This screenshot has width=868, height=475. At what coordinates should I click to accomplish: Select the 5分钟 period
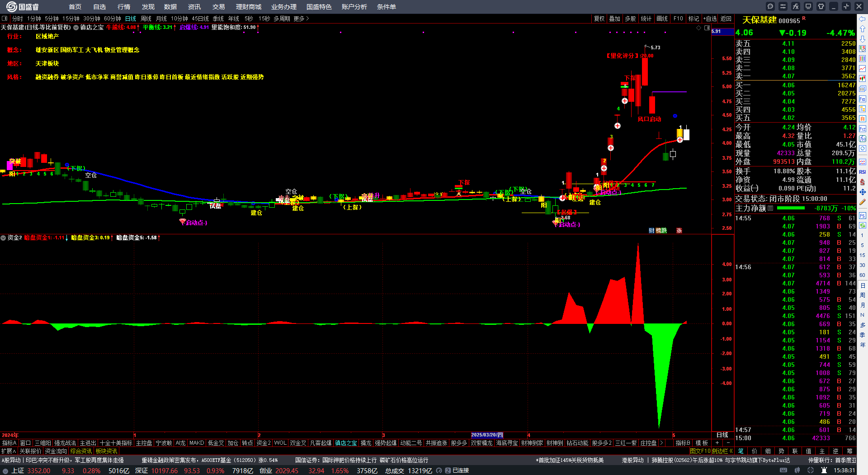(52, 19)
